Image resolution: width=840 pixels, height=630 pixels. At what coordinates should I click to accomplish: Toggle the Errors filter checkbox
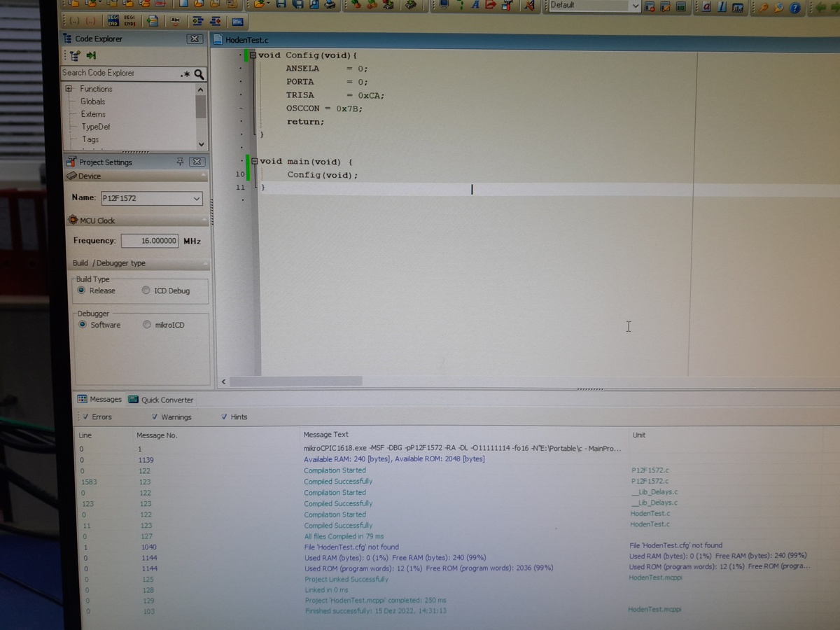[85, 416]
